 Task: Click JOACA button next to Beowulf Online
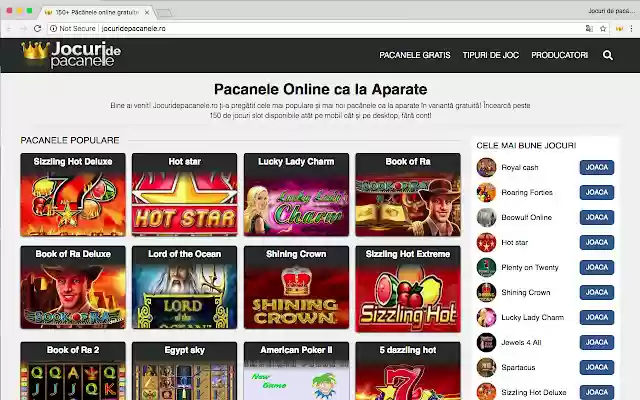coord(597,217)
